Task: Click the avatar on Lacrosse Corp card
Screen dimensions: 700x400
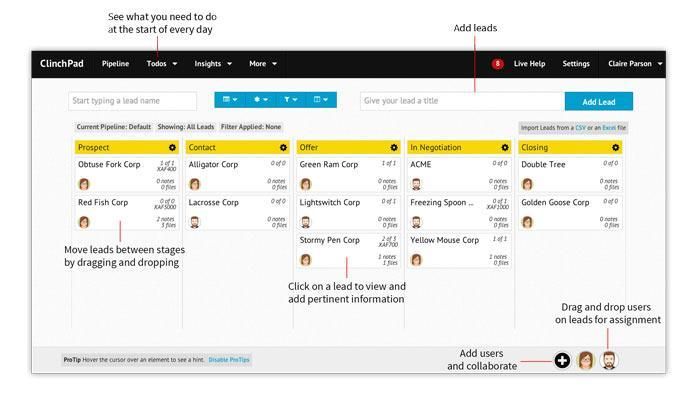Action: 195,222
